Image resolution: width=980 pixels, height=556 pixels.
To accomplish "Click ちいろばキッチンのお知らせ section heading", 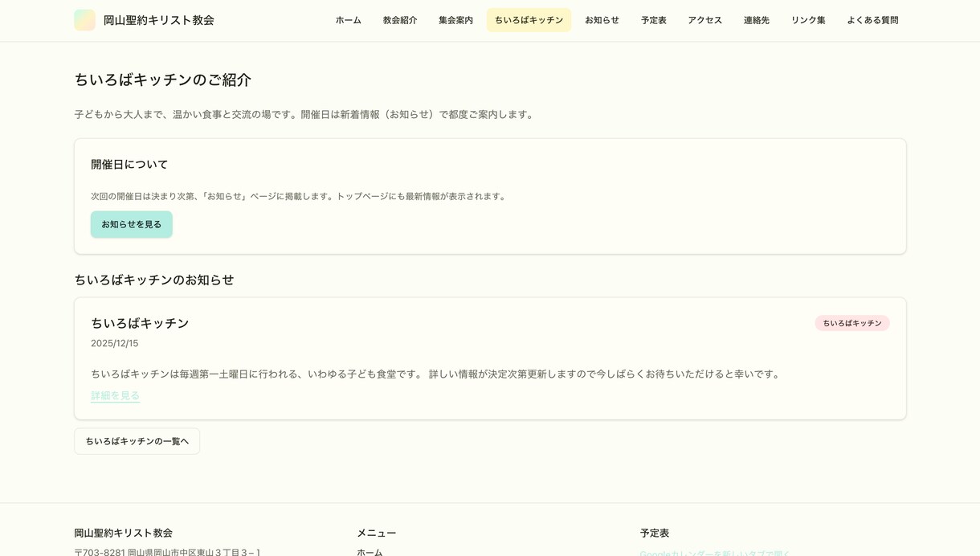I will [x=154, y=280].
